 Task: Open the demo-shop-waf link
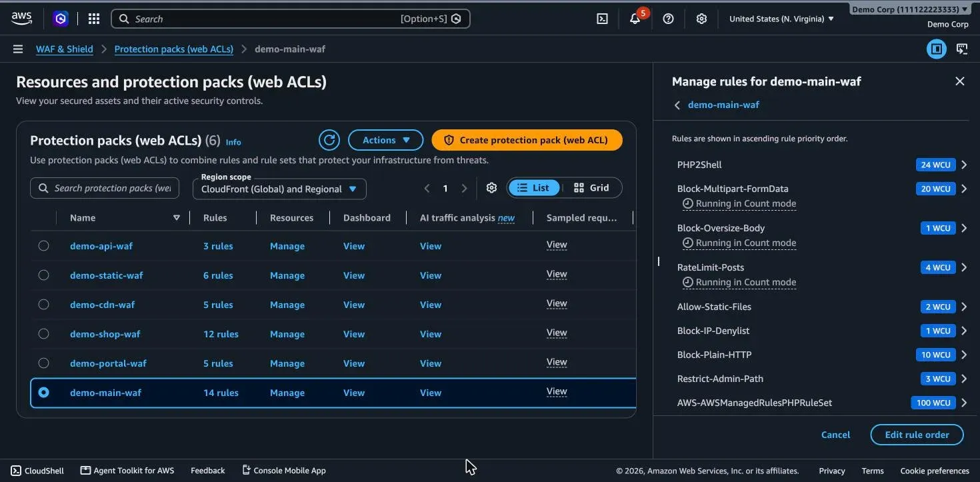pos(105,334)
